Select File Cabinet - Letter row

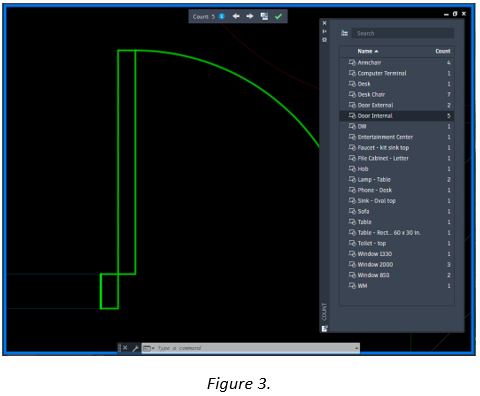[x=397, y=158]
